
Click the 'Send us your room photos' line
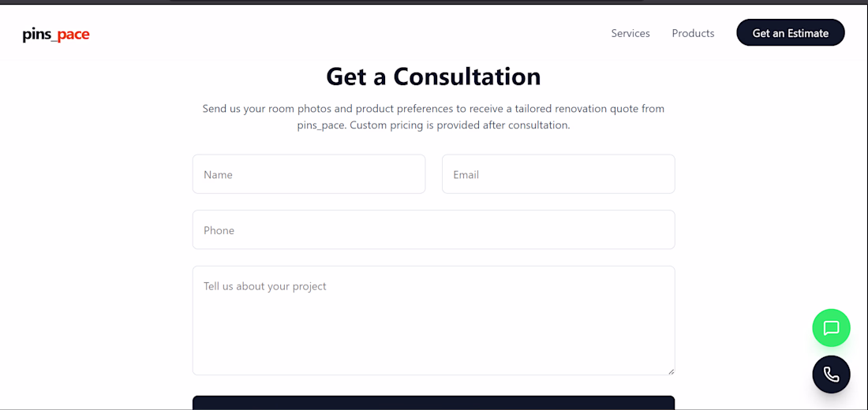[433, 109]
